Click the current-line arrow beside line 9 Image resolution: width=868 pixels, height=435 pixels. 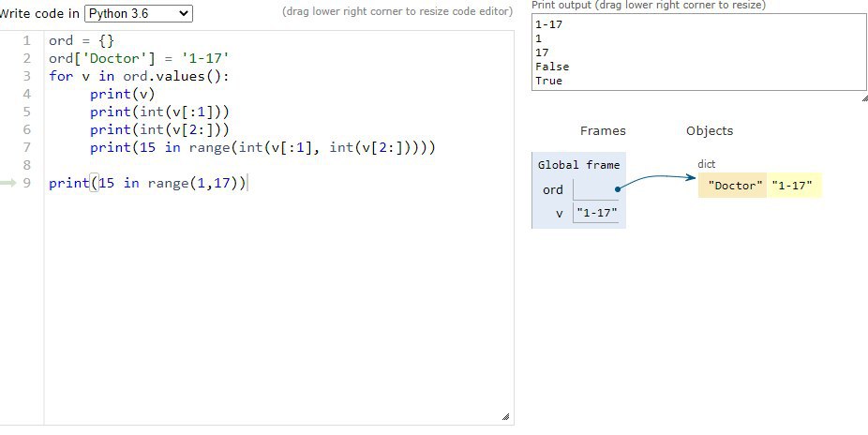pyautogui.click(x=7, y=183)
